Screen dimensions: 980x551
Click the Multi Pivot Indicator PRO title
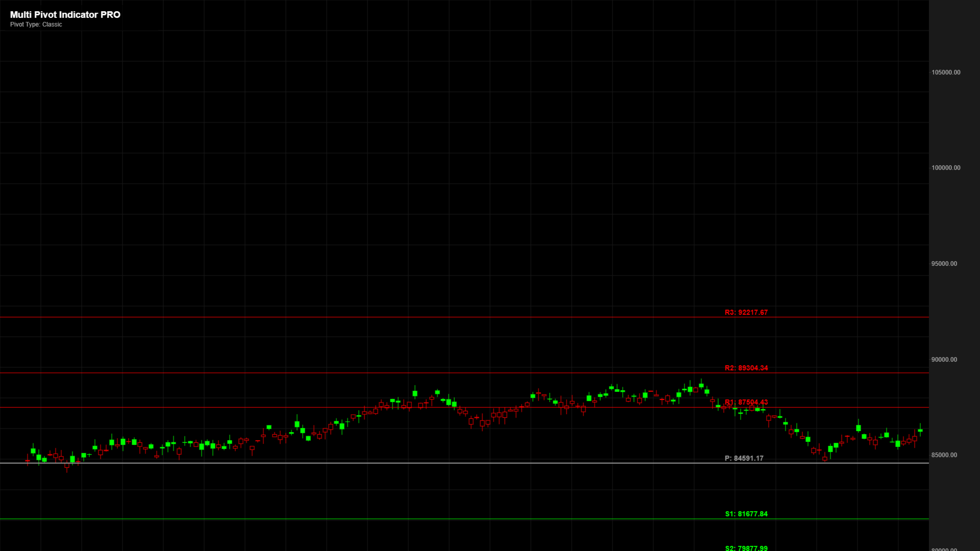[x=65, y=15]
